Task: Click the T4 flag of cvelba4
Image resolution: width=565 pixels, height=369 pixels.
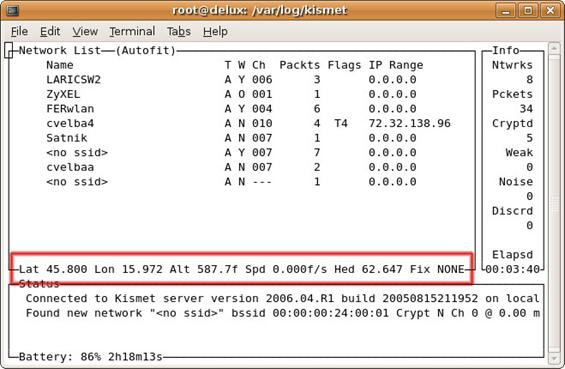Action: click(341, 124)
